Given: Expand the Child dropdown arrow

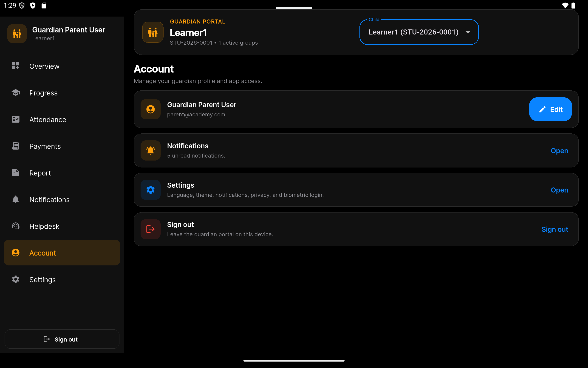Looking at the screenshot, I should (468, 32).
